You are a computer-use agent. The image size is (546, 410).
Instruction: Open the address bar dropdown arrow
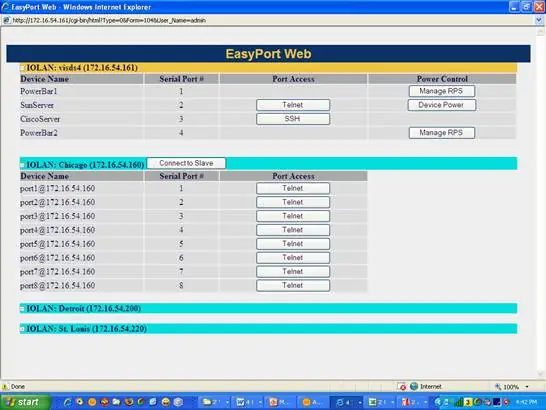click(540, 20)
